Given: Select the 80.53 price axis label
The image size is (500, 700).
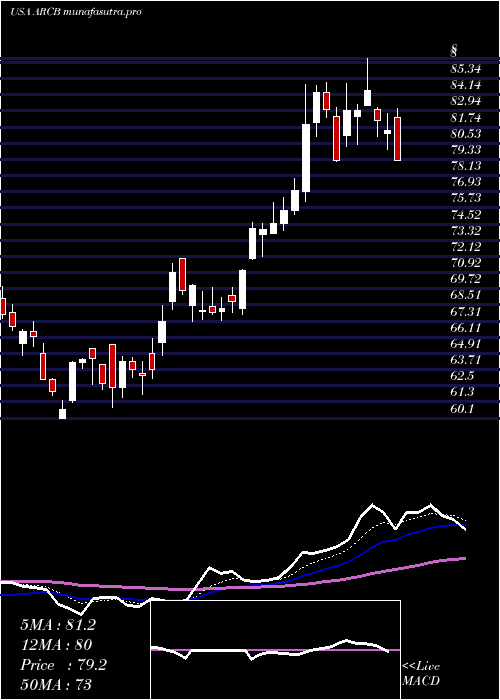Looking at the screenshot, I should click(466, 134).
